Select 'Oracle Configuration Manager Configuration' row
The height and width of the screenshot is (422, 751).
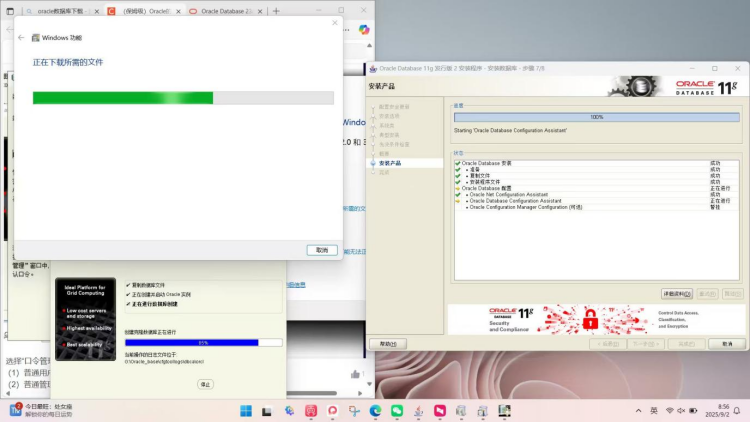(x=596, y=207)
